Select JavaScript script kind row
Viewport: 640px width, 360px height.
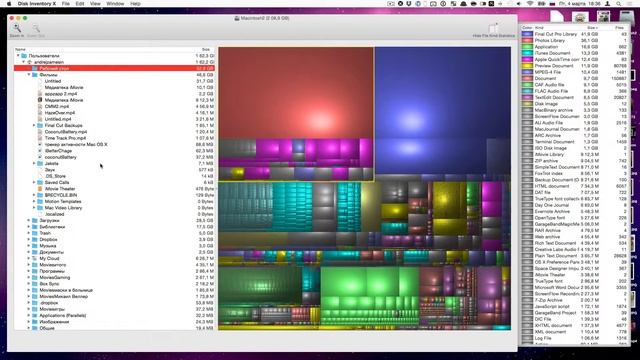575,306
